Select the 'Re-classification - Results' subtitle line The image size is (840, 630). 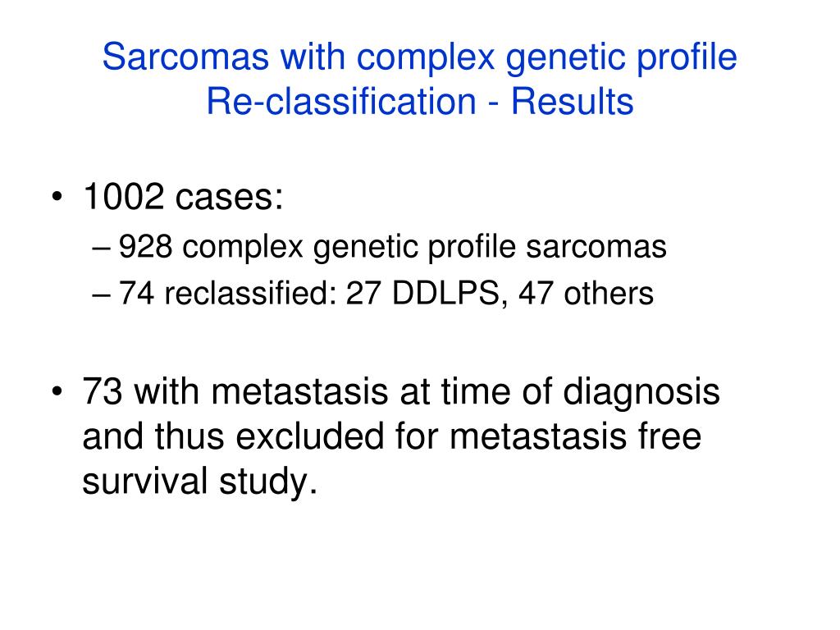coord(419,101)
